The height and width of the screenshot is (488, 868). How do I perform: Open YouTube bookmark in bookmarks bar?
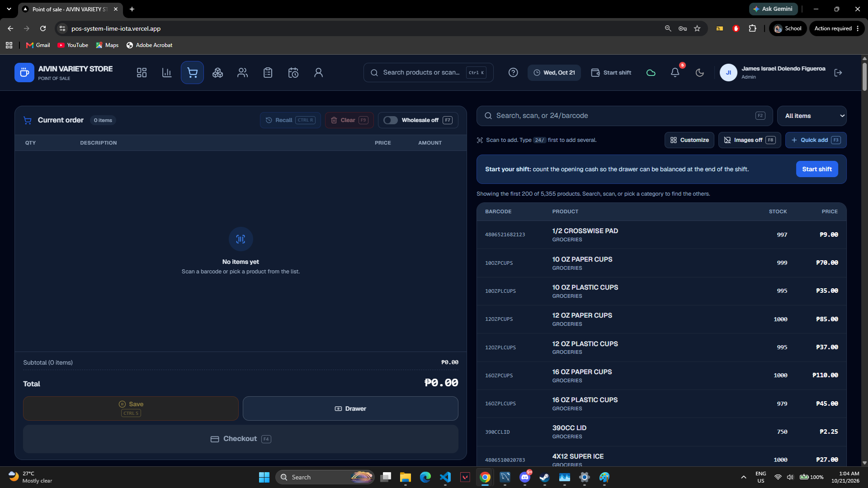pyautogui.click(x=73, y=45)
